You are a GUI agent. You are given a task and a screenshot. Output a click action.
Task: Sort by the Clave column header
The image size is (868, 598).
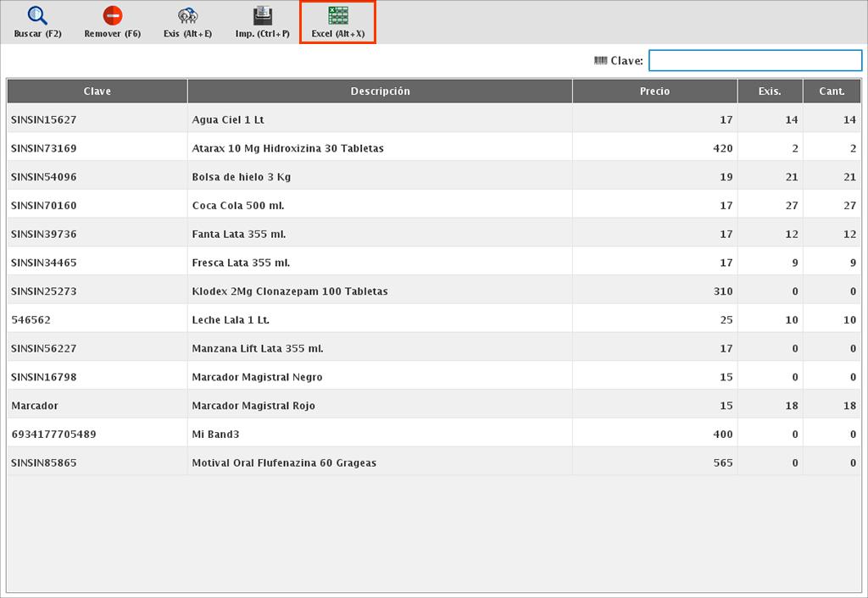(x=97, y=91)
